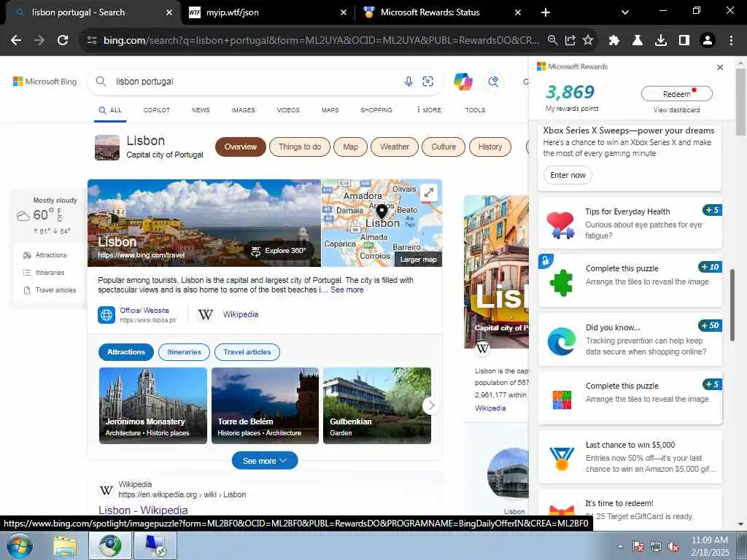The image size is (747, 560).
Task: Click the Things to do pill
Action: (x=300, y=147)
